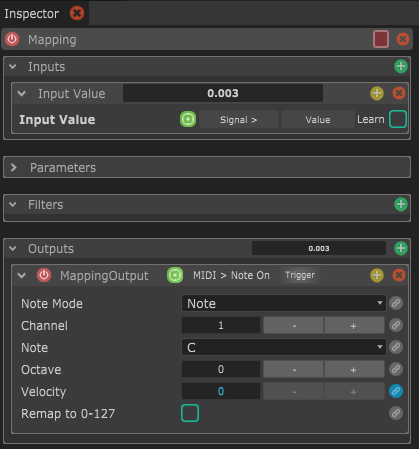Open the Note Mode dropdown
Viewport: 419px width, 449px height.
pyautogui.click(x=284, y=303)
